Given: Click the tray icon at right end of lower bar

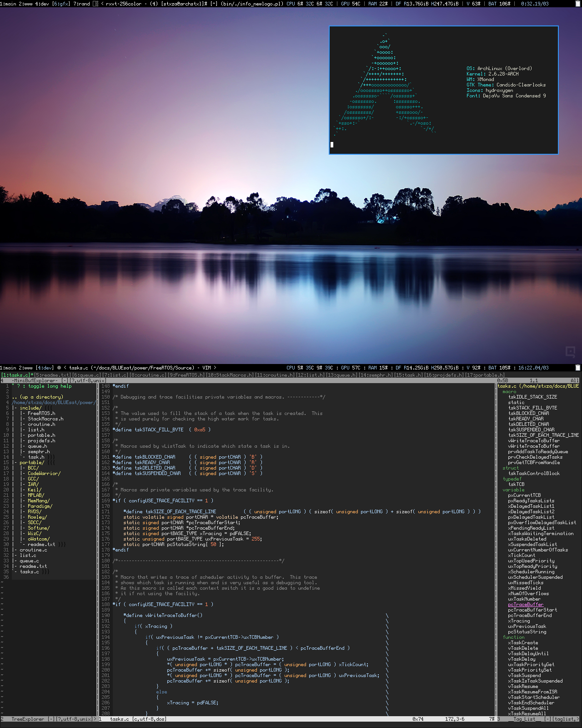Looking at the screenshot, I should [x=578, y=368].
